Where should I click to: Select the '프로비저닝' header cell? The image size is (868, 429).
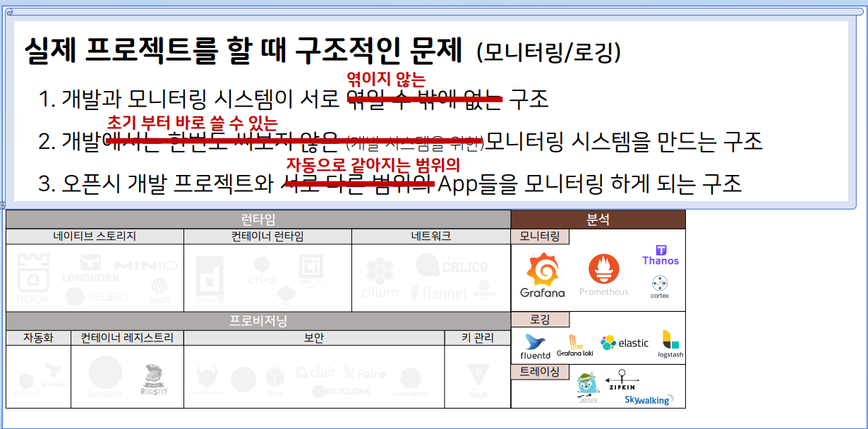coord(258,321)
